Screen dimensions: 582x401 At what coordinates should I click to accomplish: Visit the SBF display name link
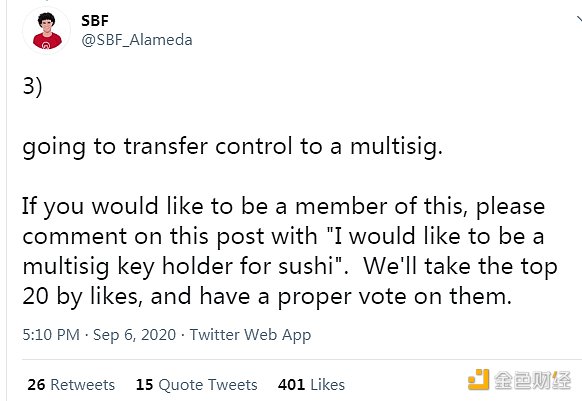point(95,20)
